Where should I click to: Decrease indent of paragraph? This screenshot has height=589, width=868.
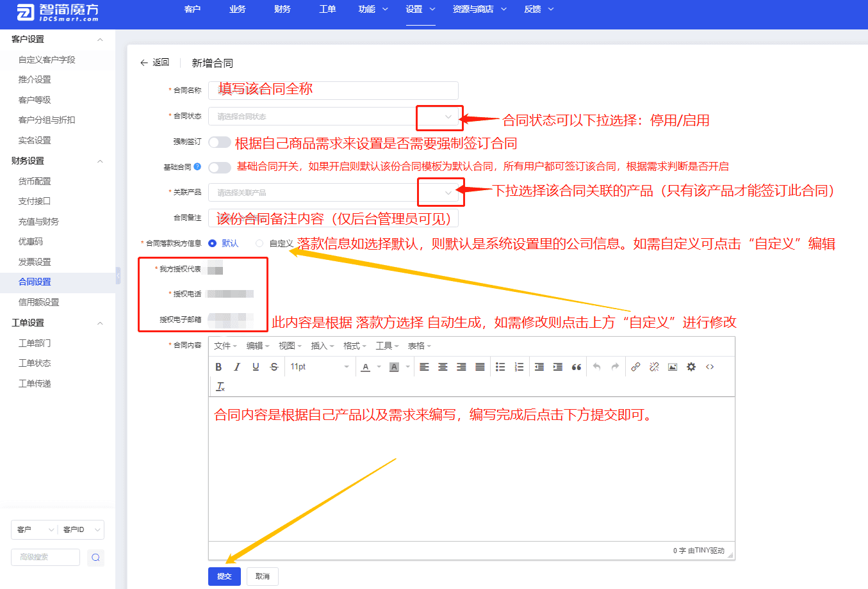pos(539,367)
